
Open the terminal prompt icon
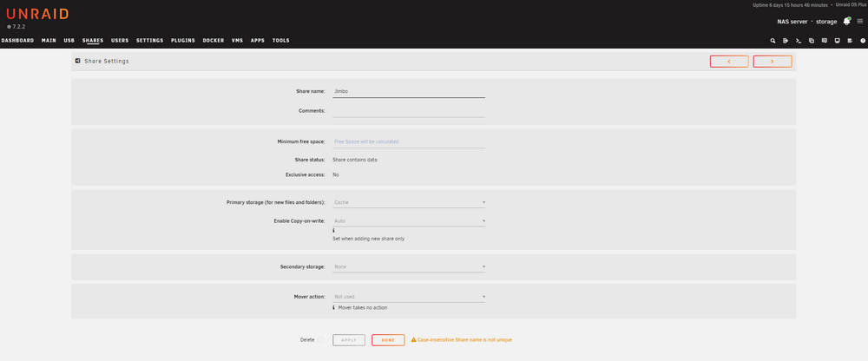(x=799, y=41)
